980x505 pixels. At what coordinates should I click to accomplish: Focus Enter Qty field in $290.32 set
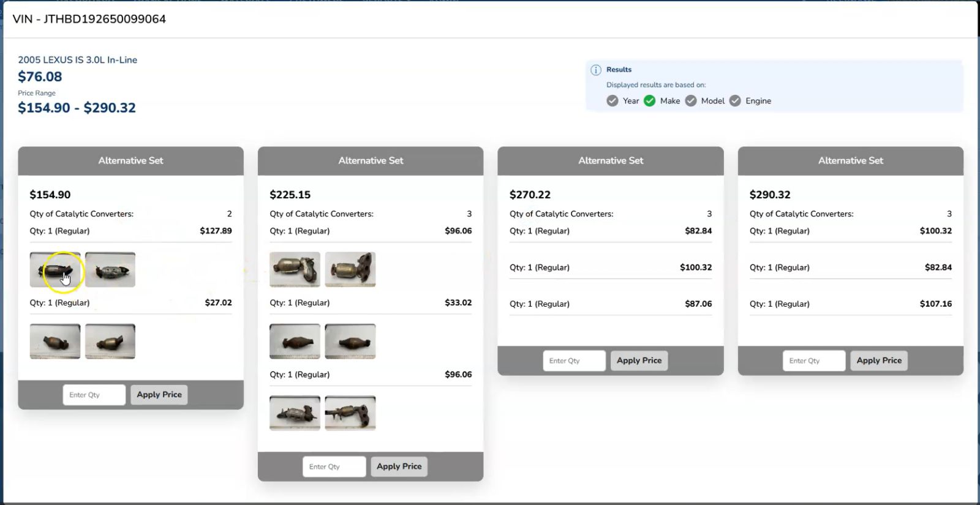pos(815,361)
